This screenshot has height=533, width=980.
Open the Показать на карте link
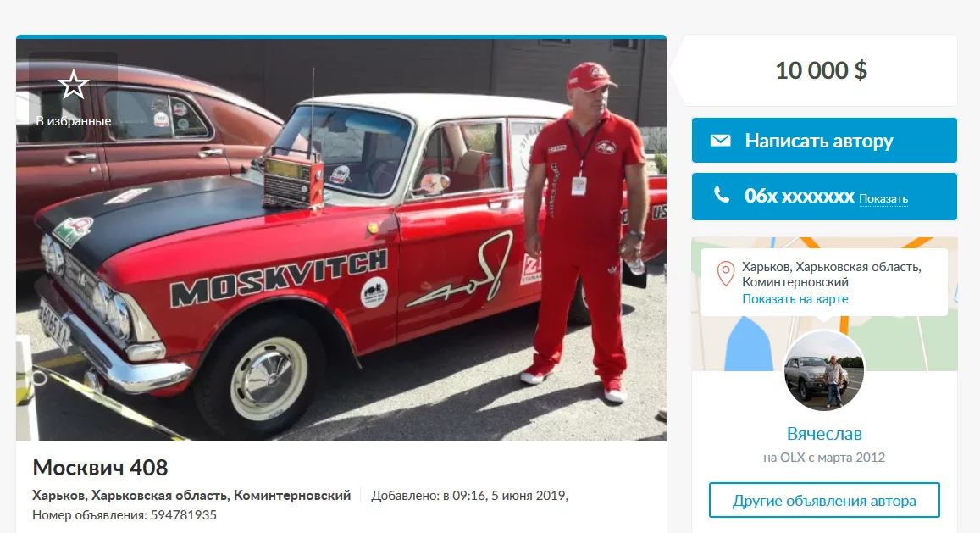pos(795,299)
